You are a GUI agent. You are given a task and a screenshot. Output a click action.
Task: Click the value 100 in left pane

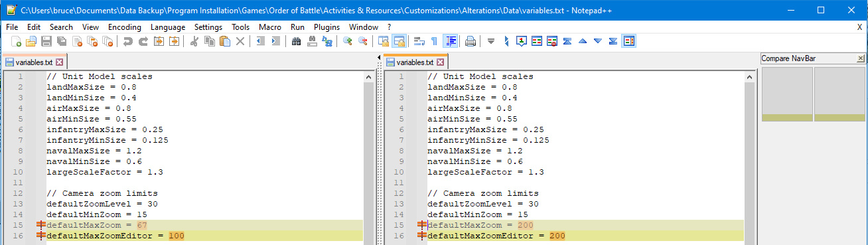click(x=177, y=236)
